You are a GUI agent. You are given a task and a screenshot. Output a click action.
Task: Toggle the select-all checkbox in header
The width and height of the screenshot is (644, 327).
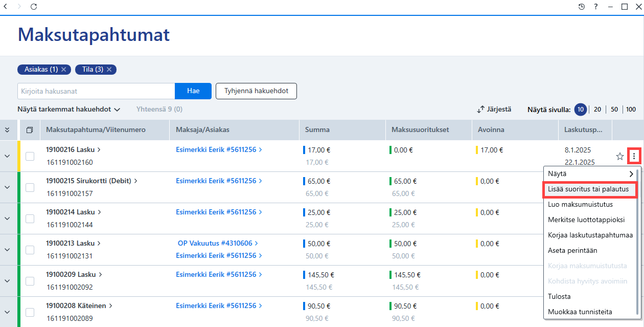coord(30,130)
